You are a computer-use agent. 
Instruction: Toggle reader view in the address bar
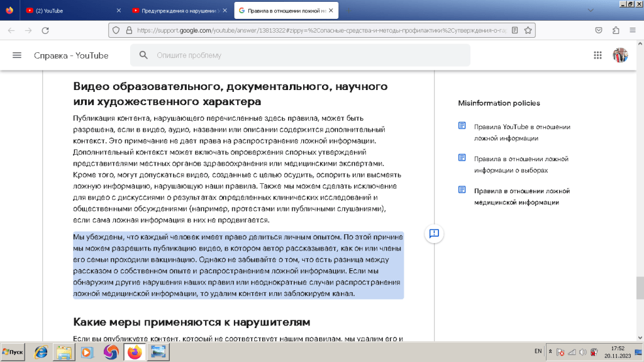pos(514,30)
